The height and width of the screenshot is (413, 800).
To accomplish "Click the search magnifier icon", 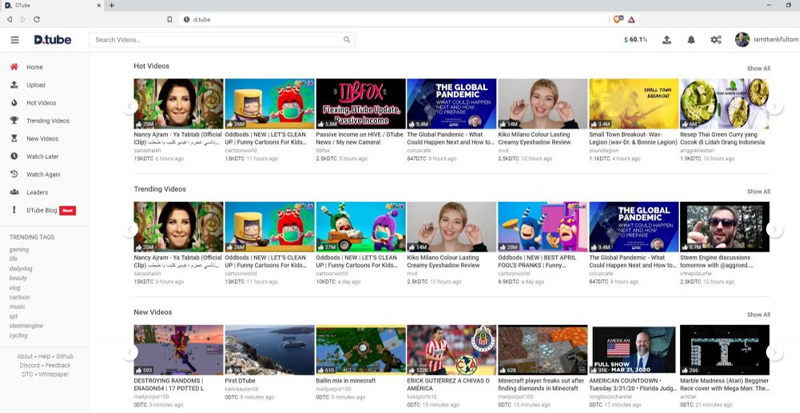I will tap(347, 40).
